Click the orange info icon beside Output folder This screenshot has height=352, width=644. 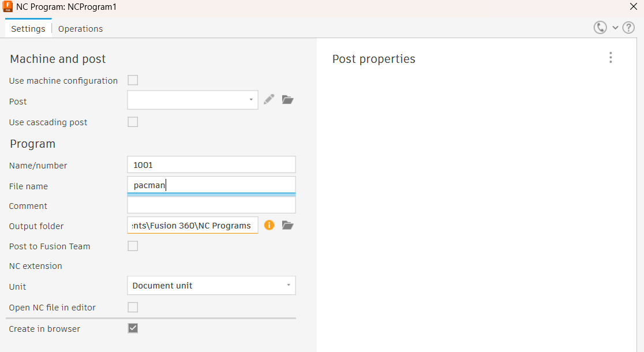pyautogui.click(x=269, y=225)
